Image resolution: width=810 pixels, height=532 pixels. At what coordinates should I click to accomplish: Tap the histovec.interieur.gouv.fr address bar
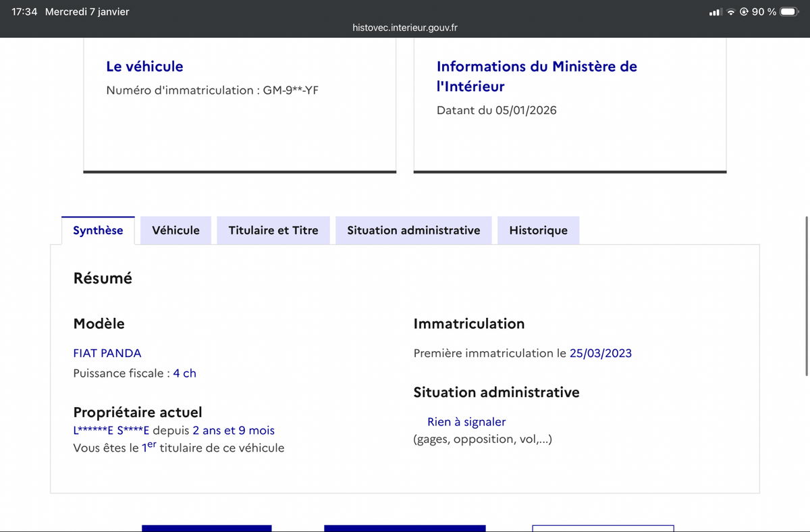coord(405,28)
